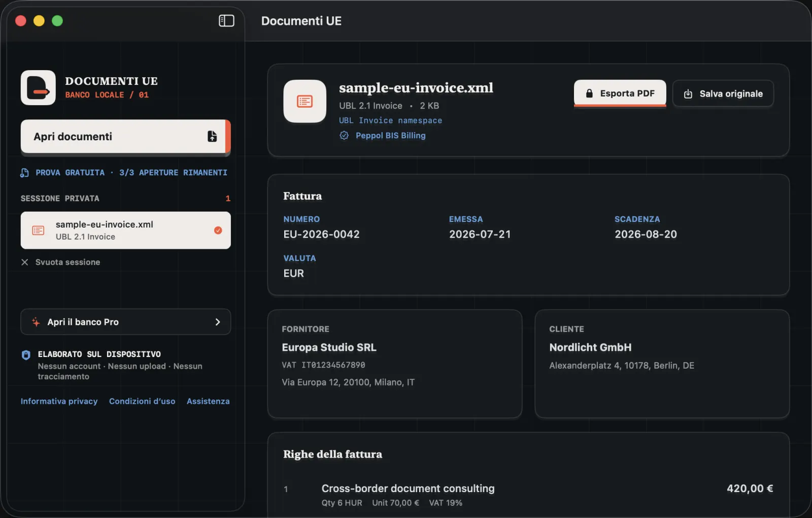
Task: Click the orange checkmark on session file
Action: (218, 231)
